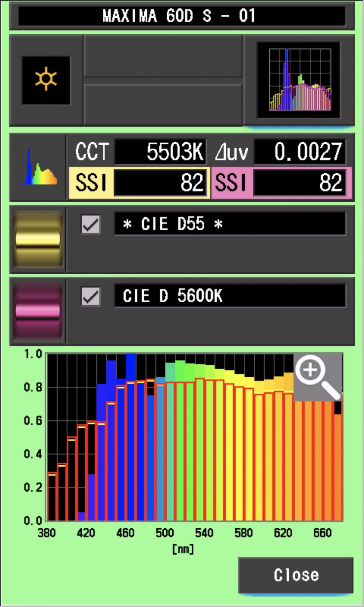Click the upper empty memo field

(x=163, y=56)
